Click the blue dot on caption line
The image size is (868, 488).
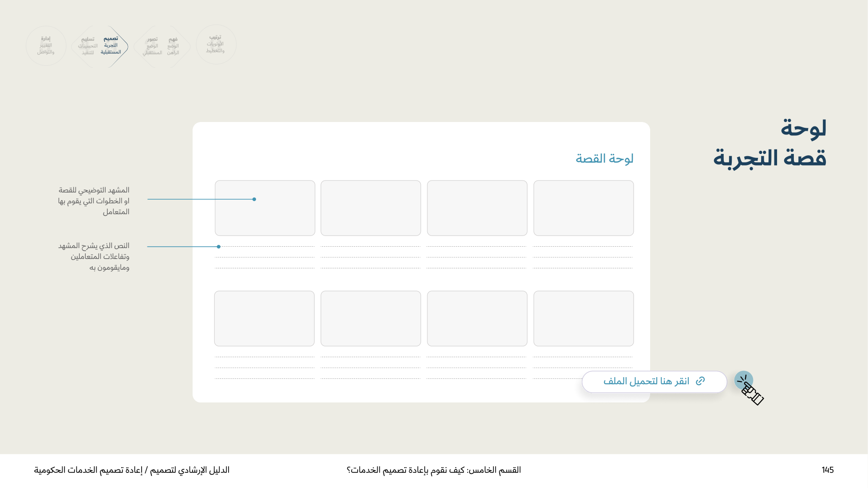coord(219,247)
